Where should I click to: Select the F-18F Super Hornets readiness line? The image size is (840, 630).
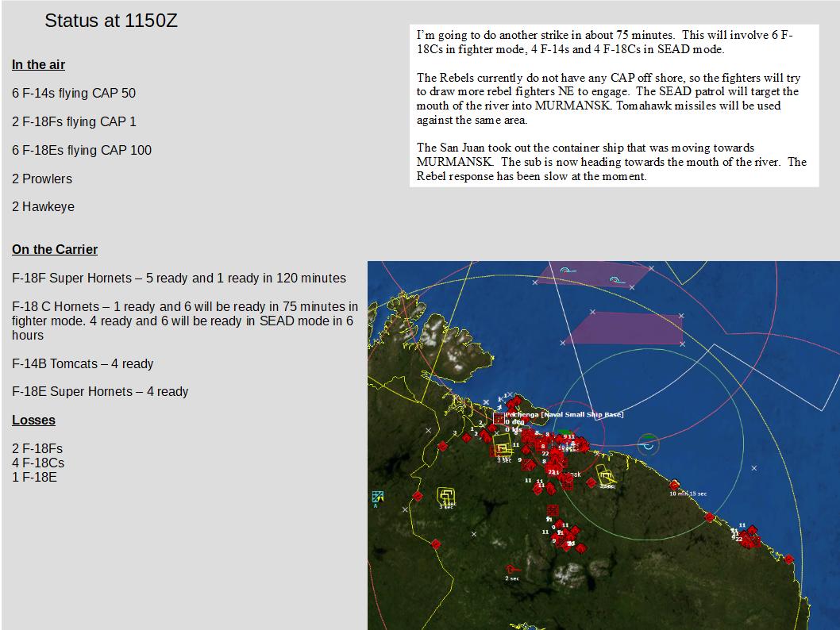click(x=179, y=278)
